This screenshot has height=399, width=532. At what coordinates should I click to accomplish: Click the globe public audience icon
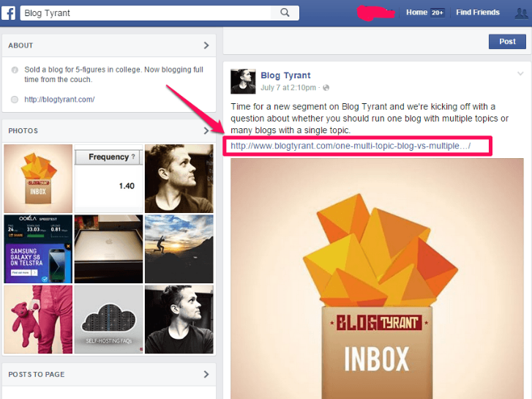coord(326,88)
